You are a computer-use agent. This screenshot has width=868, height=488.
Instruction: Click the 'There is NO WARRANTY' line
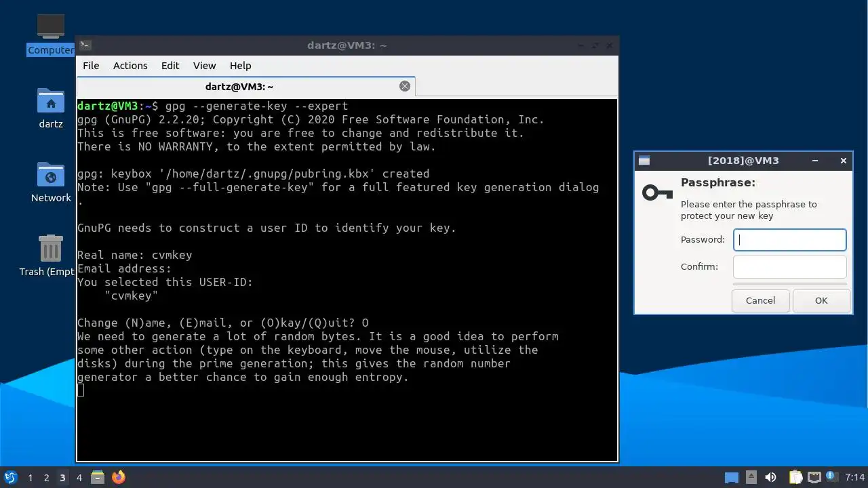coord(256,146)
